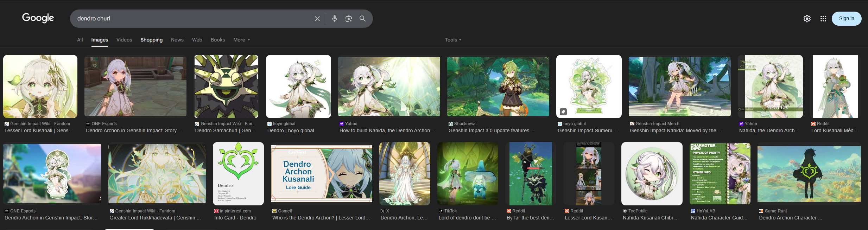
Task: Open Info Card - Dendro Pinterest image
Action: [x=238, y=174]
